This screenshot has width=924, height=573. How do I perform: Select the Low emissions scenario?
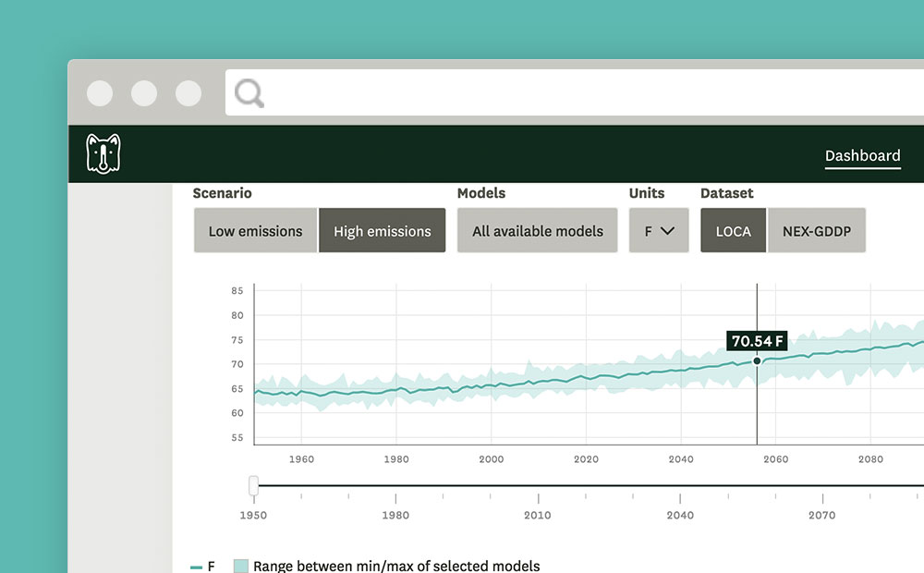tap(255, 231)
